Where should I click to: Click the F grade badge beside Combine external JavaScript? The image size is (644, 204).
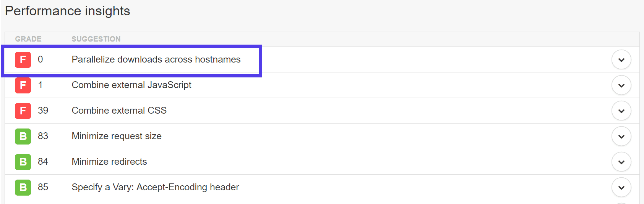tap(23, 85)
